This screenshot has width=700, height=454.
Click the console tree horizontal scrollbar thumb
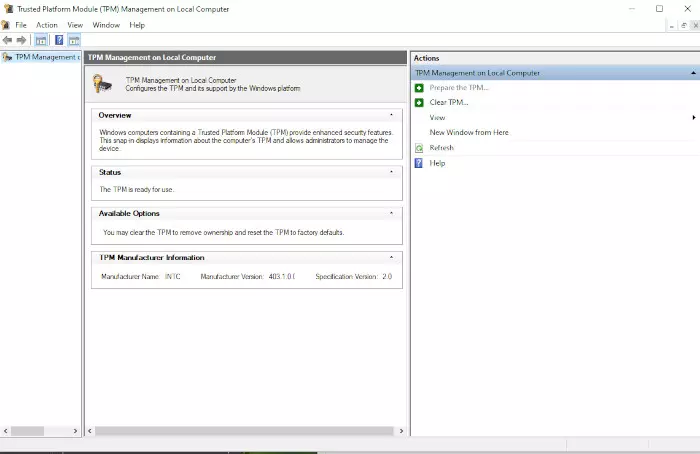pyautogui.click(x=27, y=431)
